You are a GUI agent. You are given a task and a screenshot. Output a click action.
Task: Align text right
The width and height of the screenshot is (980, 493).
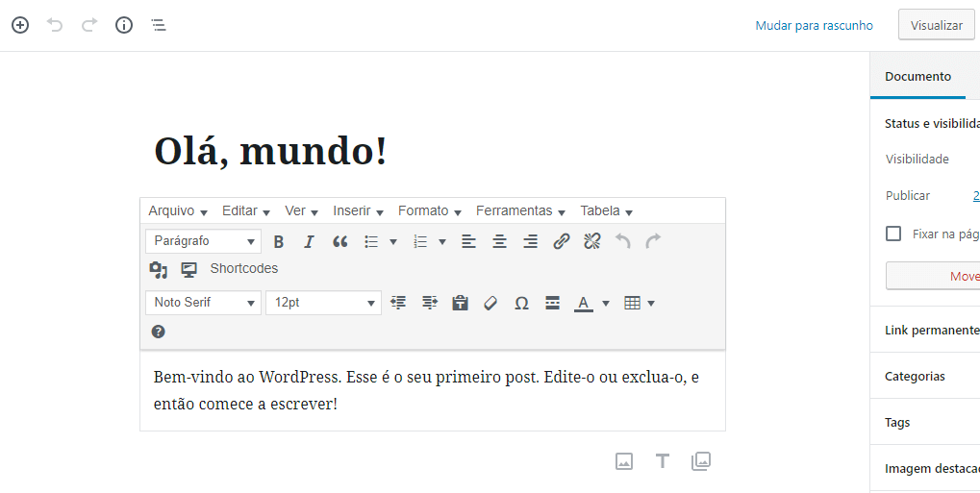pyautogui.click(x=530, y=242)
